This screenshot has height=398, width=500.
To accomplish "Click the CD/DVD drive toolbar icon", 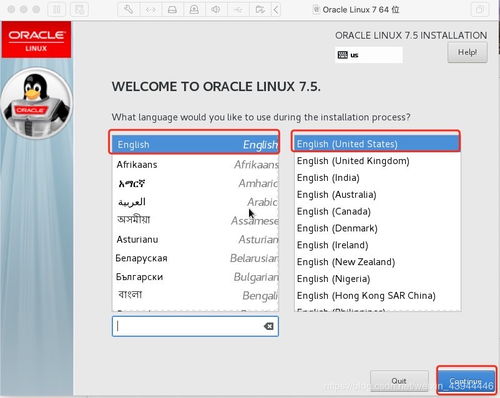I will click(x=194, y=9).
